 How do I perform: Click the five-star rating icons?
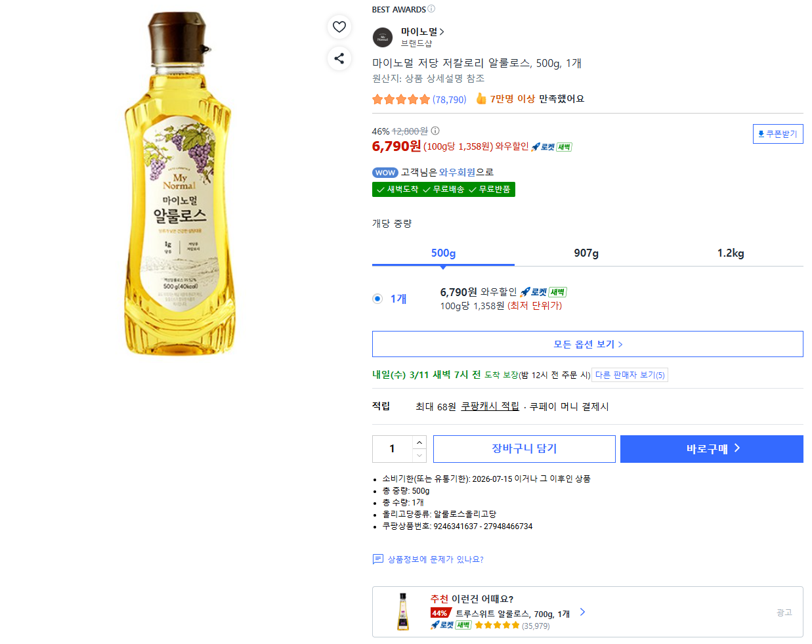(x=400, y=100)
